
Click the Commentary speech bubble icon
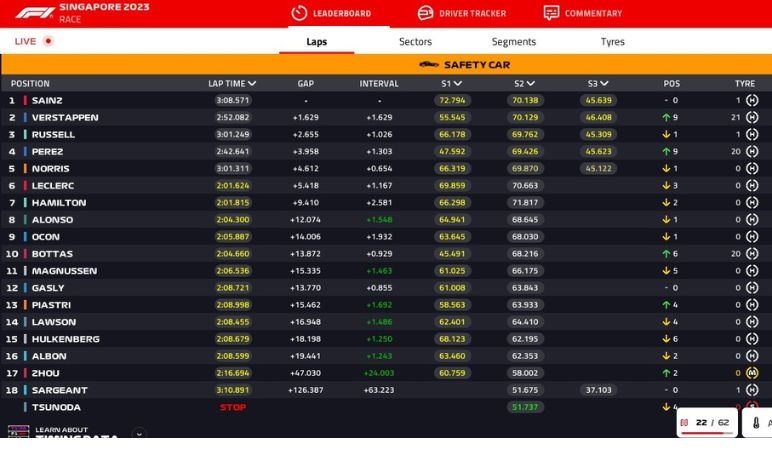coord(551,13)
